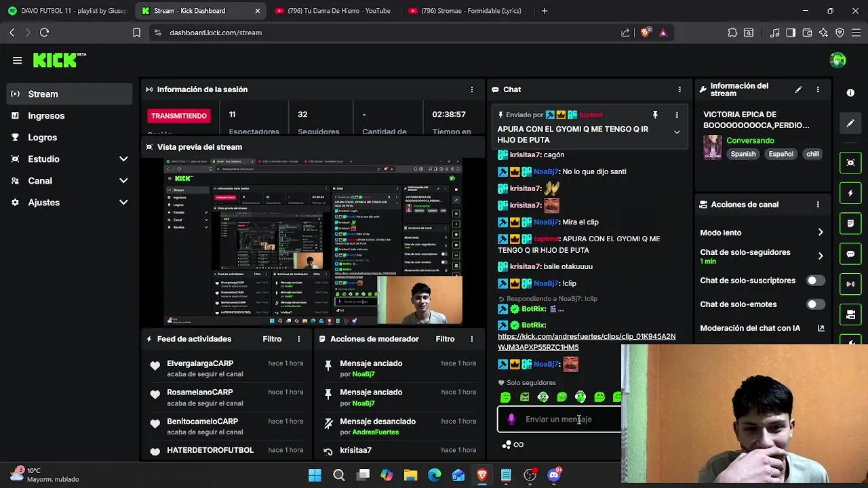Viewport: 868px width, 488px height.
Task: Open Información de la sesión options menu
Action: [x=472, y=89]
